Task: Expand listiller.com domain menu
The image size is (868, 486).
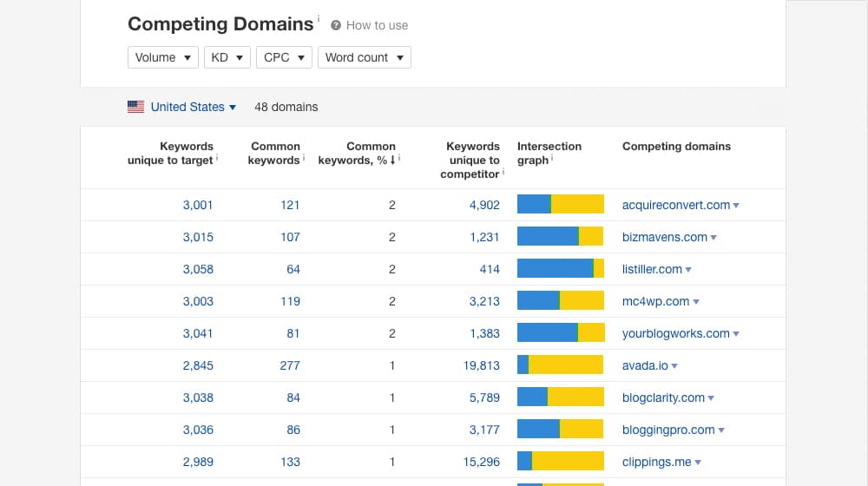Action: pyautogui.click(x=688, y=270)
